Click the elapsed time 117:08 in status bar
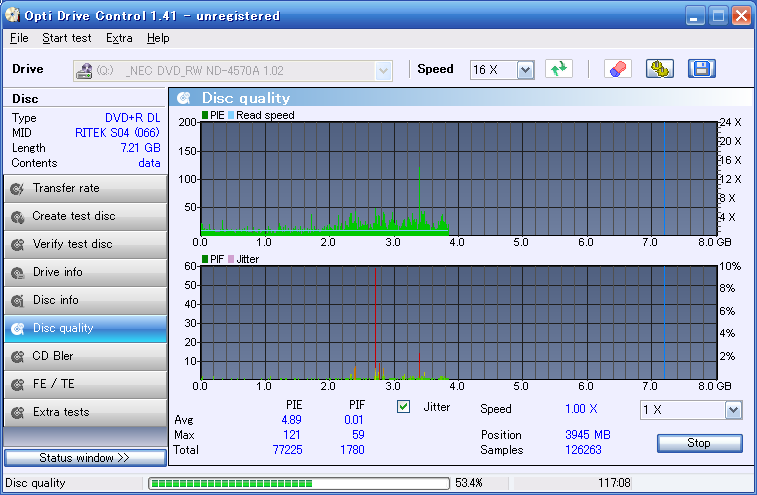757x495 pixels. pyautogui.click(x=614, y=483)
